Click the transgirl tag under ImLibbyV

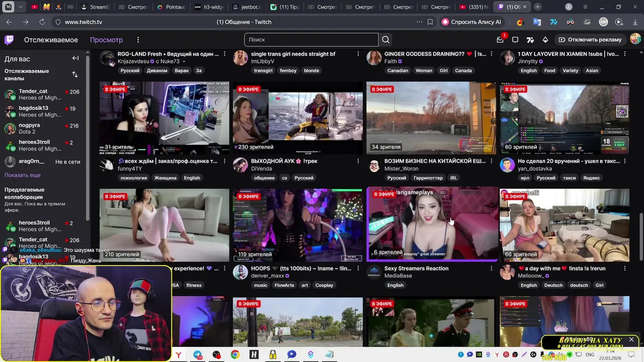click(x=263, y=70)
